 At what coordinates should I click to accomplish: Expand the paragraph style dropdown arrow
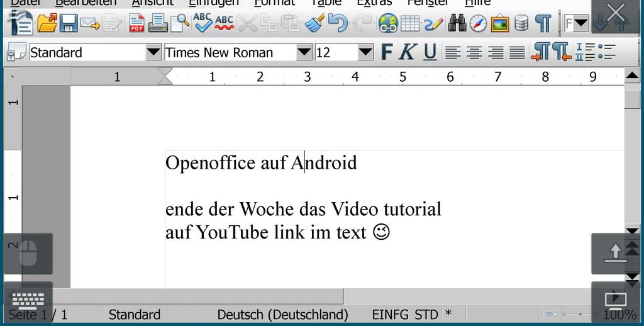153,52
